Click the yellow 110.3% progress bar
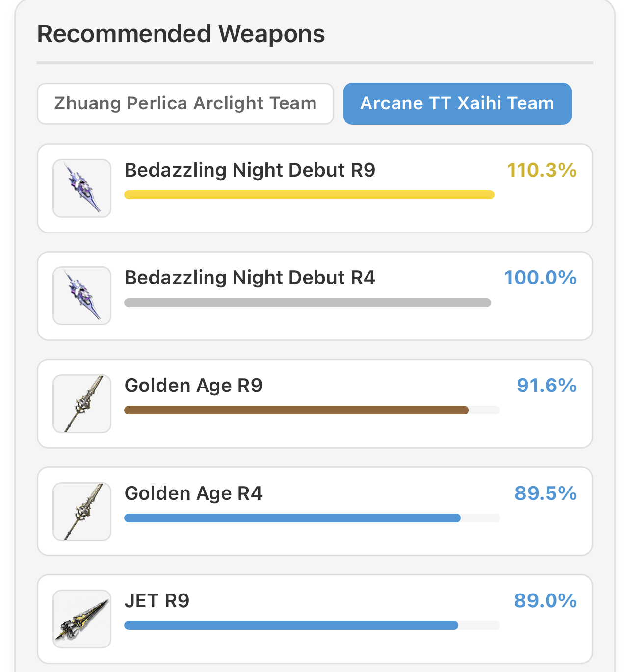The image size is (630, 672). tap(309, 195)
